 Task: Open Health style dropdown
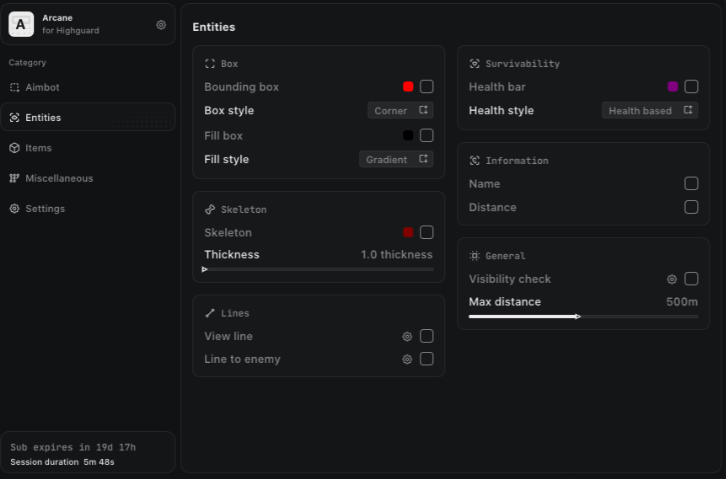pyautogui.click(x=650, y=111)
